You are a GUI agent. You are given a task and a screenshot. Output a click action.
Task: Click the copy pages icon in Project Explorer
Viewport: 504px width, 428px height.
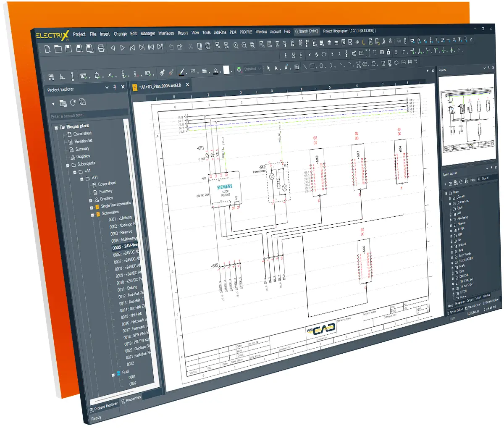point(83,102)
